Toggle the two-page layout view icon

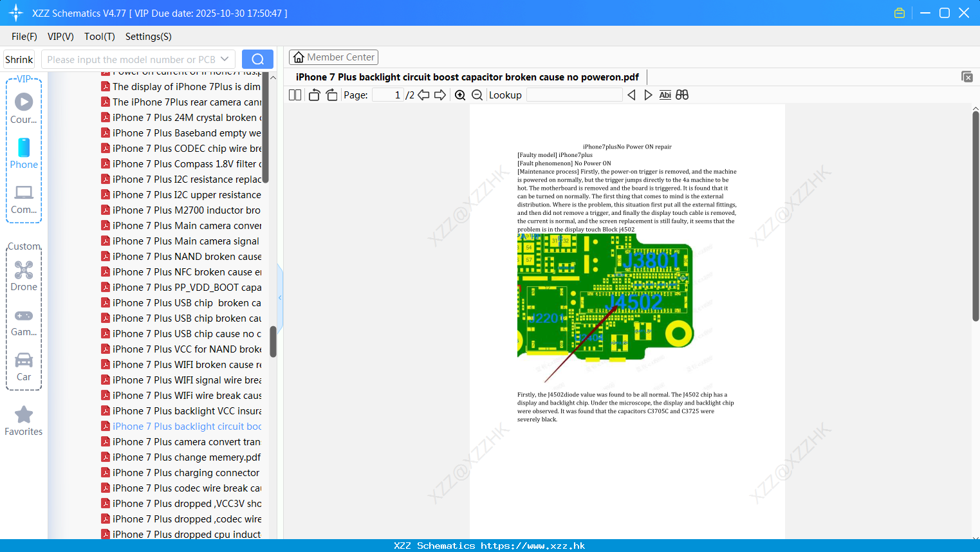coord(295,95)
